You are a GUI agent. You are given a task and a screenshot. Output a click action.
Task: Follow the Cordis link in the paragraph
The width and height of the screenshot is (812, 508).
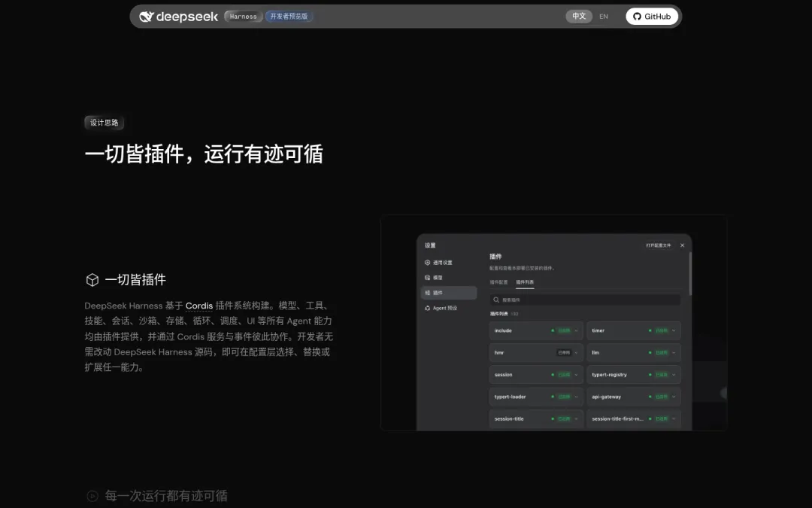199,306
